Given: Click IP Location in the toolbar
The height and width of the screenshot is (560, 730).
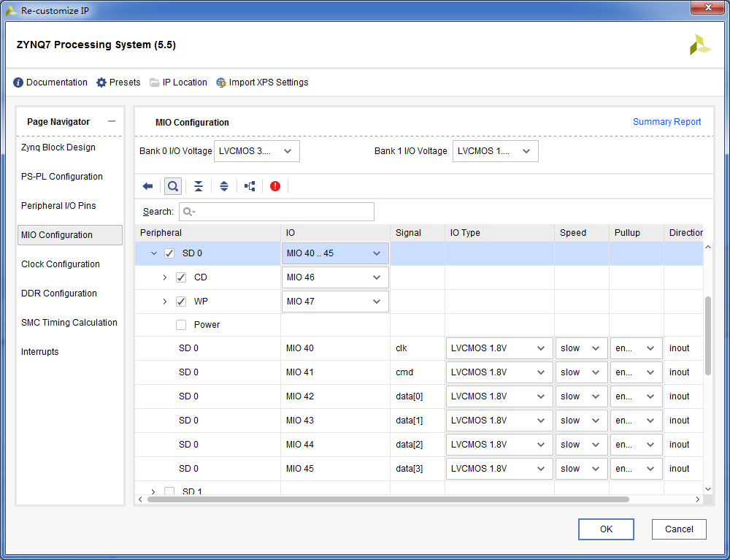Looking at the screenshot, I should [x=178, y=83].
